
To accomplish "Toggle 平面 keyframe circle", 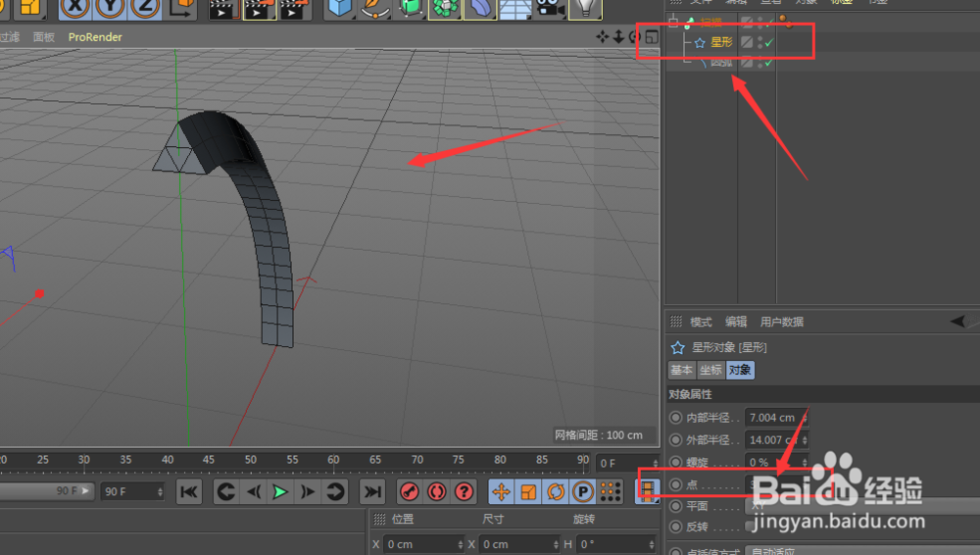I will point(675,506).
